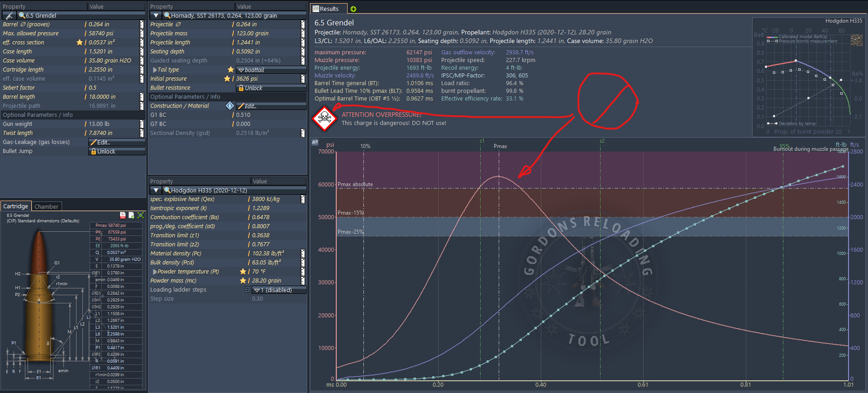Search powders via Hodgdon H335 magnifier icon
The image size is (868, 393).
coord(167,190)
